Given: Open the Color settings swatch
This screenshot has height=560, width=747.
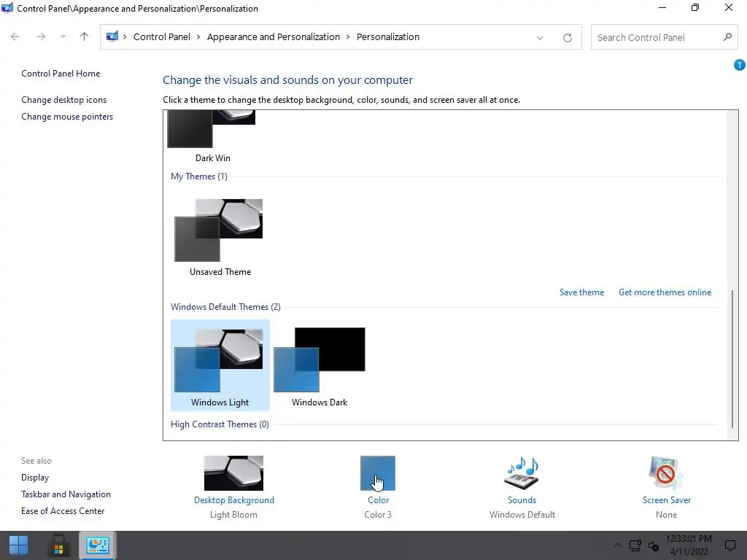Looking at the screenshot, I should coord(378,472).
